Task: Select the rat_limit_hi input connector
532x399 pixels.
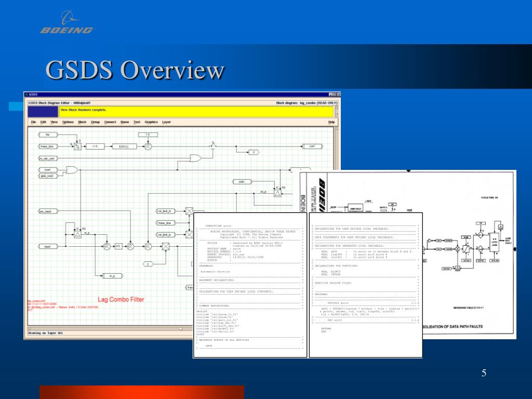Action: click(x=166, y=211)
